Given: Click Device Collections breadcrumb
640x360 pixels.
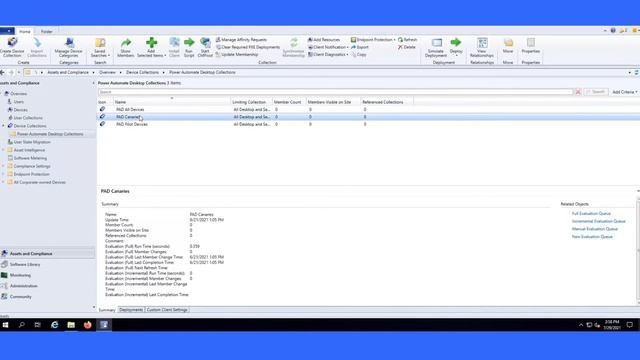Looking at the screenshot, I should [x=142, y=72].
